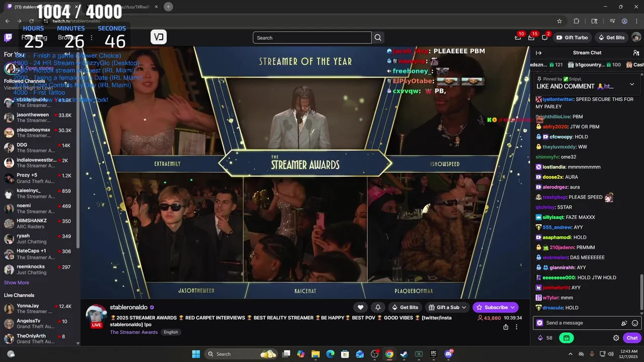Click the Twitch search field

[312, 38]
